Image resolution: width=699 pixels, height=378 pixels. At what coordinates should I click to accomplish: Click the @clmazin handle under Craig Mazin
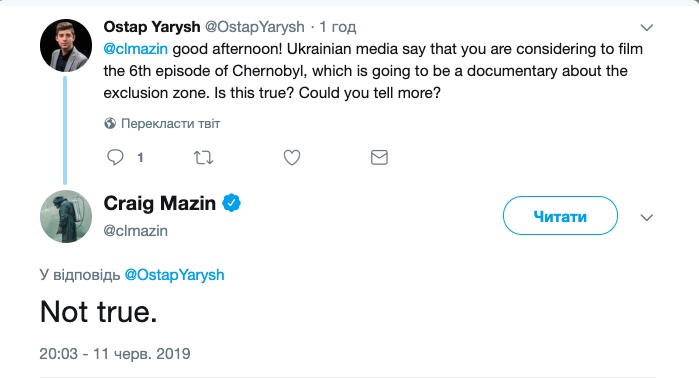click(136, 231)
